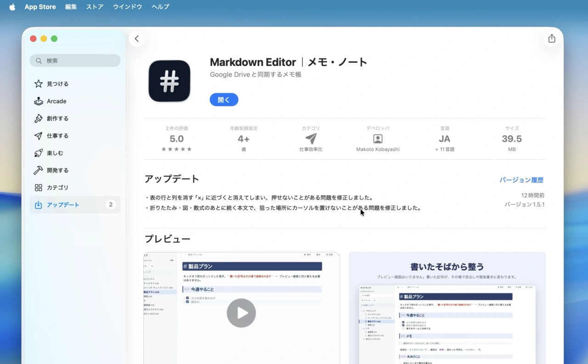Image resolution: width=588 pixels, height=364 pixels.
Task: Select 仕事する in the sidebar
Action: [75, 136]
